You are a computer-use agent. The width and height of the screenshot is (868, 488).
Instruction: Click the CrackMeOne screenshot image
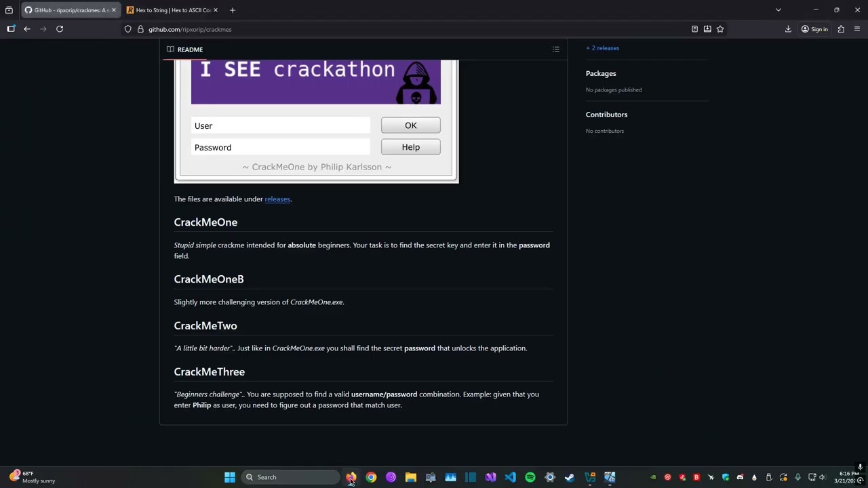316,121
